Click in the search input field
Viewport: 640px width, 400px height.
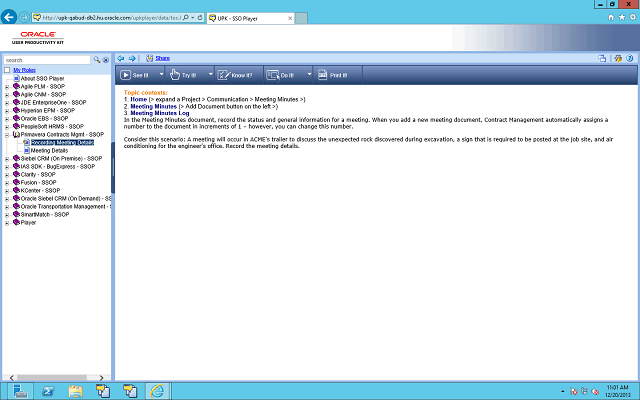[46, 60]
